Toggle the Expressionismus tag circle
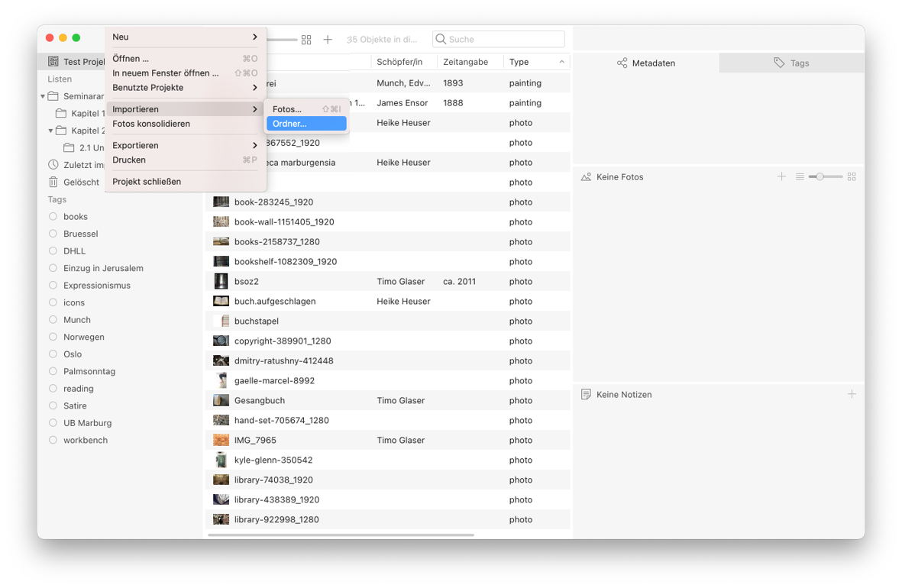The width and height of the screenshot is (902, 588). pos(53,286)
